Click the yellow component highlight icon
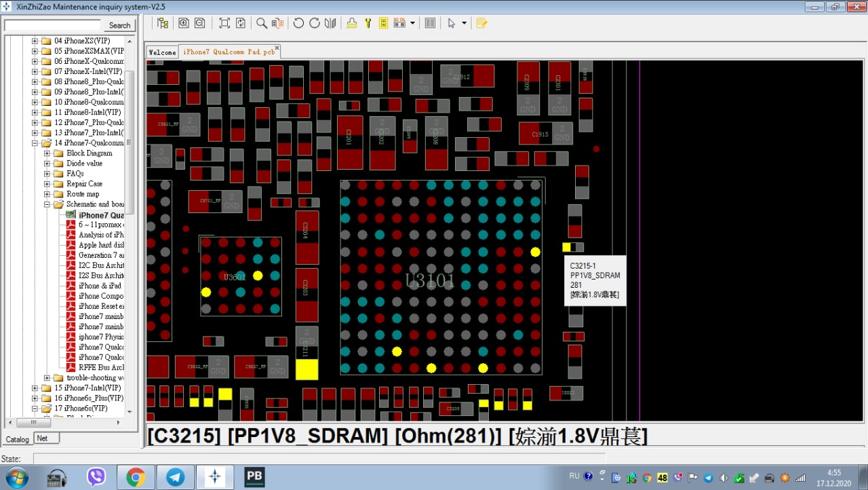868x490 pixels. [383, 23]
